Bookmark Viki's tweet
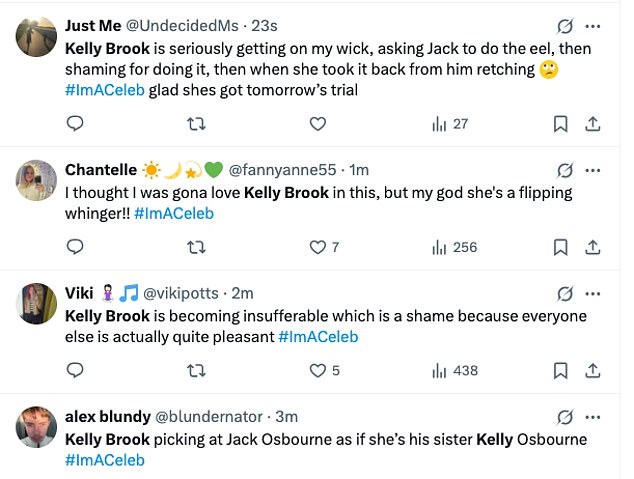The image size is (634, 479). click(x=560, y=370)
